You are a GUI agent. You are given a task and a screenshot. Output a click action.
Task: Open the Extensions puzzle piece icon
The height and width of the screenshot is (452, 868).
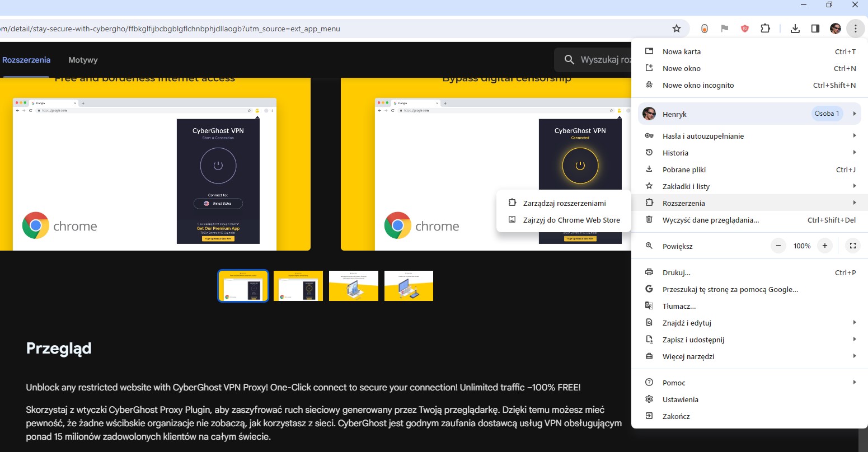[765, 29]
